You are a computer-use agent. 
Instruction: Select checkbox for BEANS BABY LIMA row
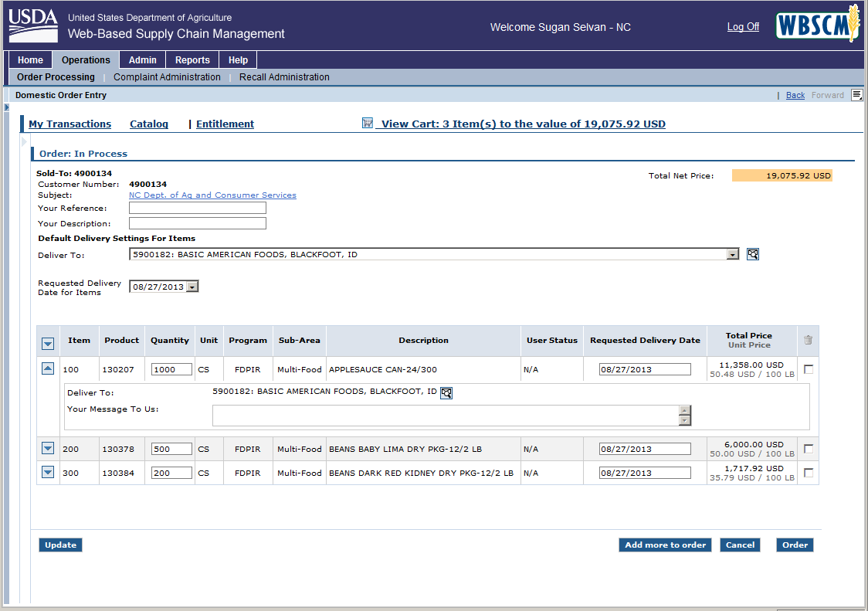pyautogui.click(x=809, y=449)
